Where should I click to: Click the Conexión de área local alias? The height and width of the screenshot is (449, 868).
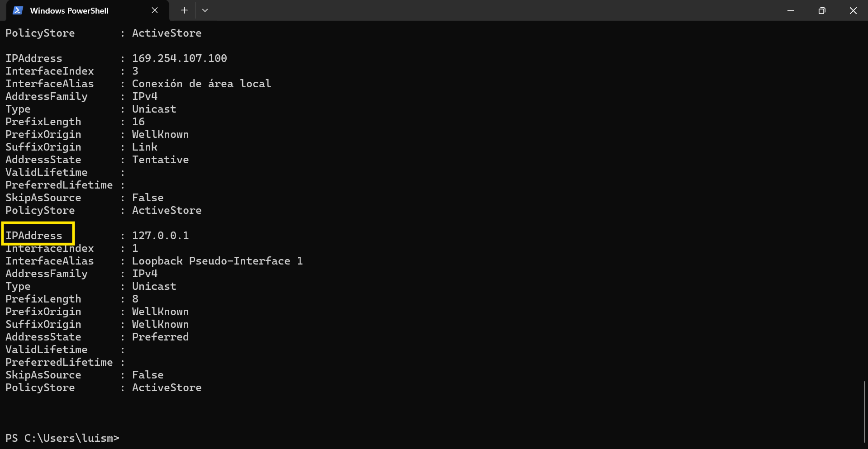click(x=201, y=84)
